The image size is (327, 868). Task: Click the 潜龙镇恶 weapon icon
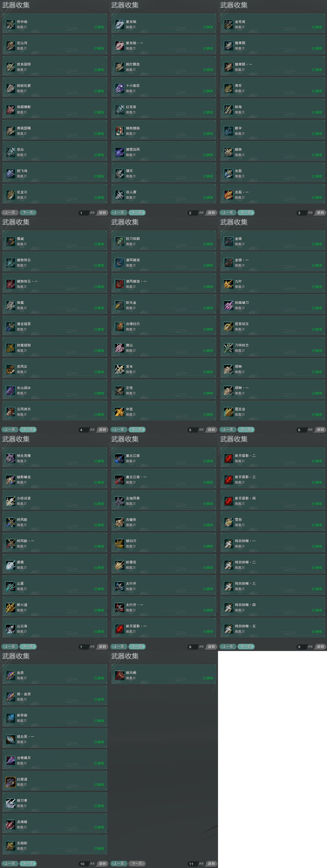coord(11,327)
